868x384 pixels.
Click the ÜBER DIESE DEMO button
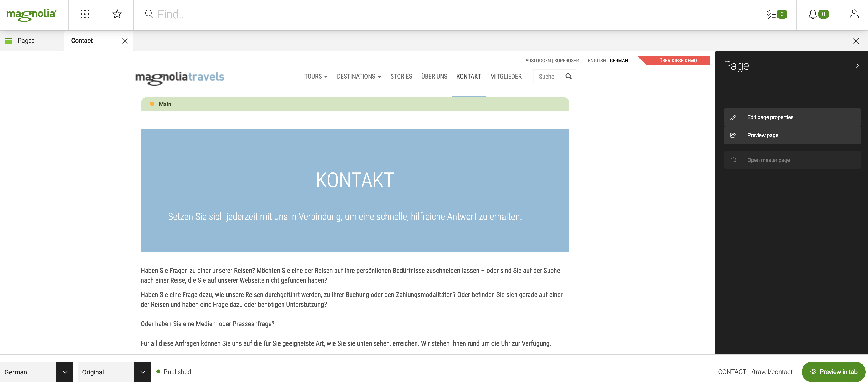click(x=676, y=60)
